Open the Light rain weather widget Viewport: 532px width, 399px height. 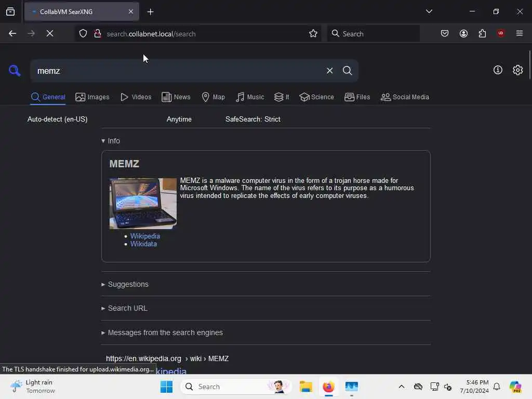[33, 387]
